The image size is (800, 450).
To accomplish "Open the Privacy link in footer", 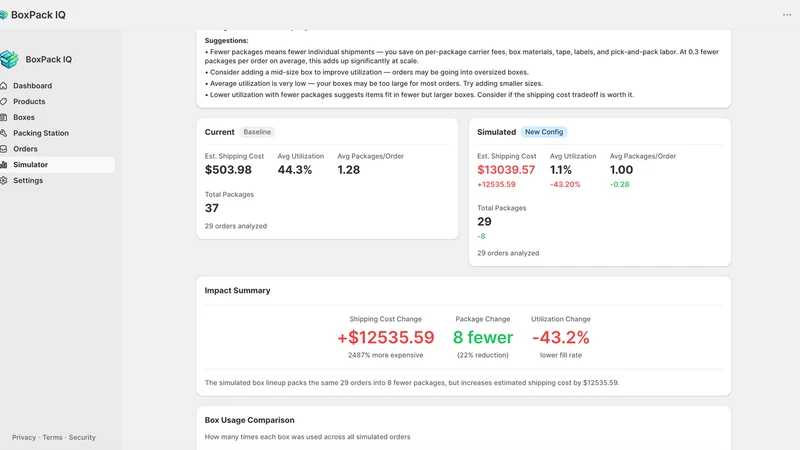I will pyautogui.click(x=24, y=437).
